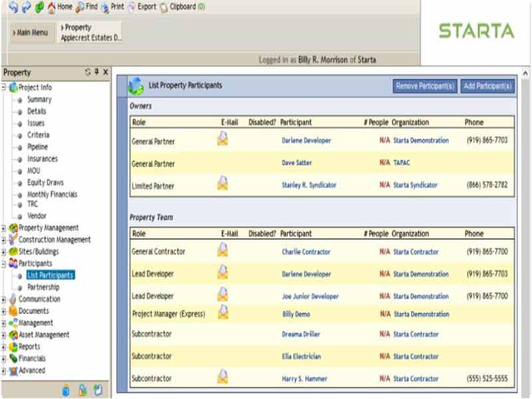Open participant Stanley R. Syndicator

[x=309, y=186]
